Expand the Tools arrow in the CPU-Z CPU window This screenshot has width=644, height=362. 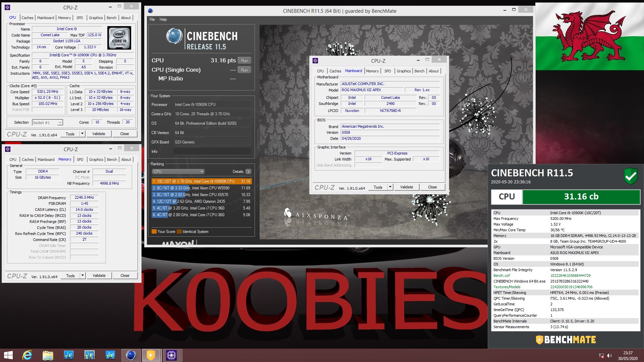(x=82, y=134)
